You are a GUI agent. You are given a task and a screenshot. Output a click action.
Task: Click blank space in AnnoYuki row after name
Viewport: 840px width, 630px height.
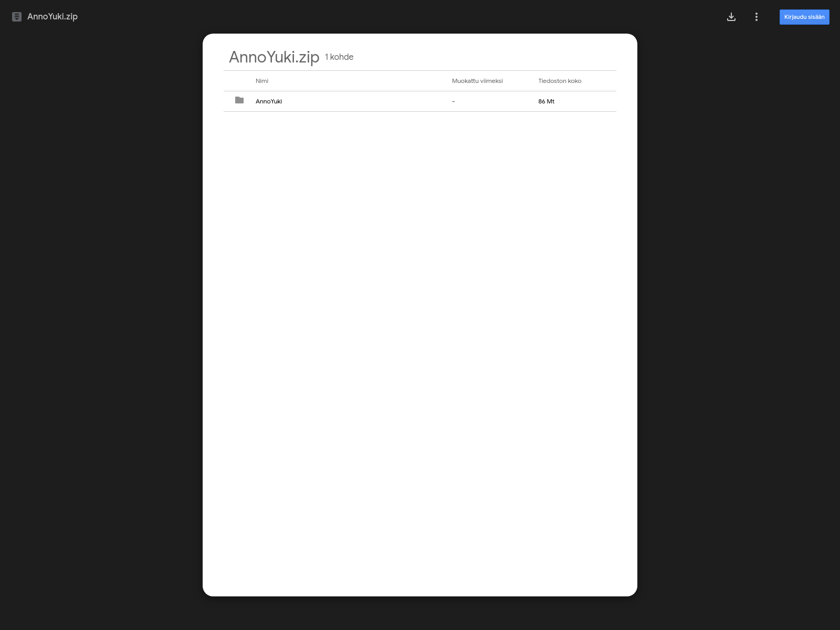pos(367,101)
